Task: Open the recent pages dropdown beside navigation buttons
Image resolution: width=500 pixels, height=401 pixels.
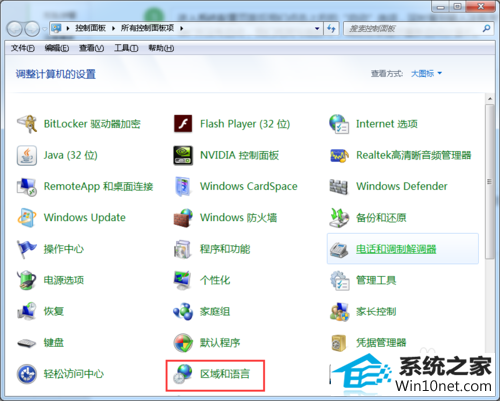Action: pos(44,29)
